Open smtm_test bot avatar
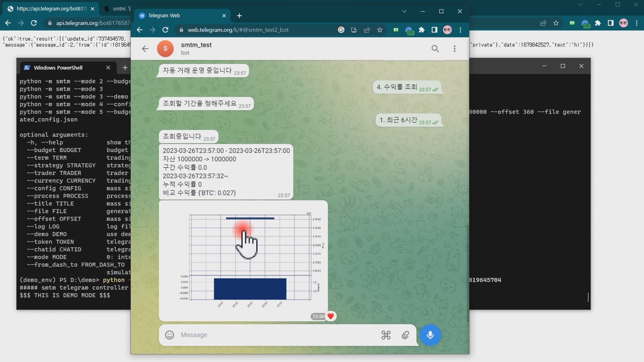644x362 pixels. (165, 49)
